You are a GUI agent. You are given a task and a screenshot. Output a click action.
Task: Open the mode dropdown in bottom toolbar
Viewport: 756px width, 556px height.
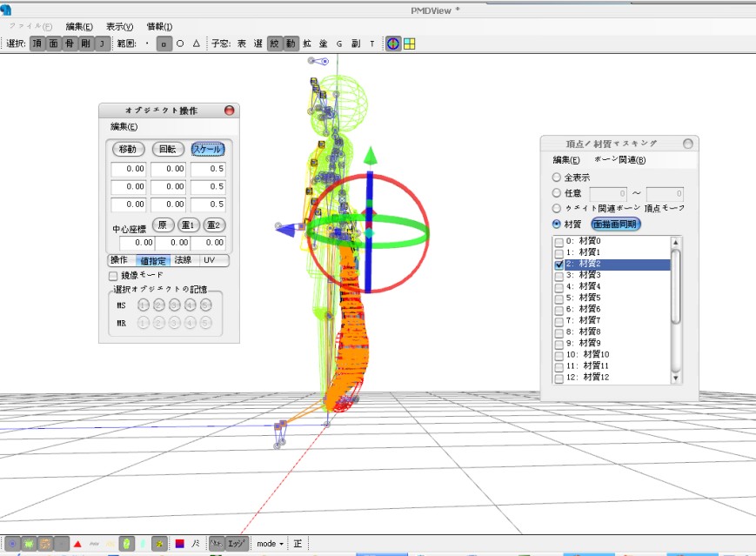[x=270, y=544]
